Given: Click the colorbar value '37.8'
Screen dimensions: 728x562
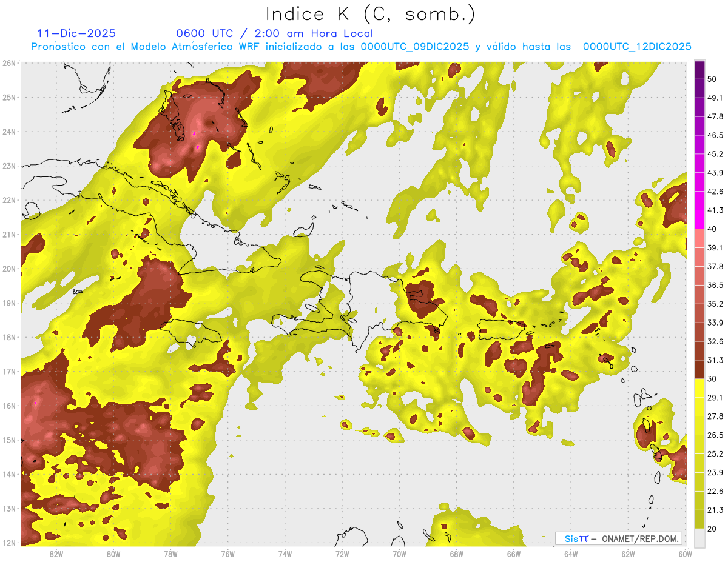Looking at the screenshot, I should click(x=715, y=266).
